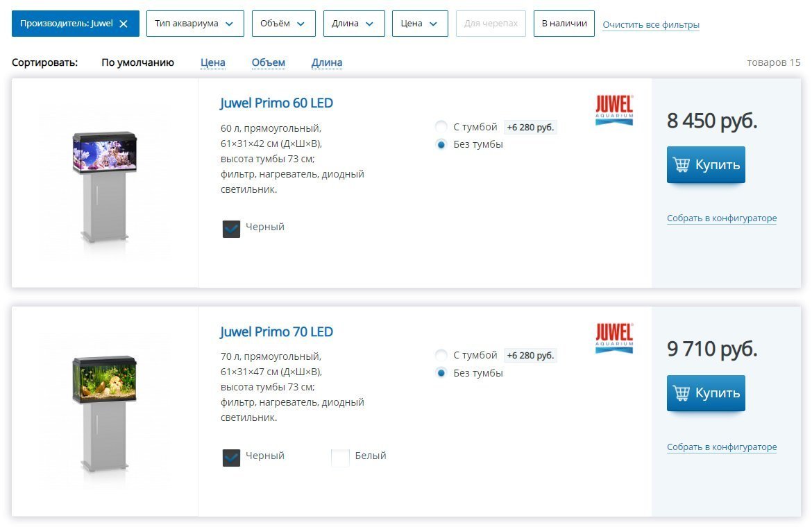Click 'Очистить все фильтры' link
812x527 pixels.
650,25
